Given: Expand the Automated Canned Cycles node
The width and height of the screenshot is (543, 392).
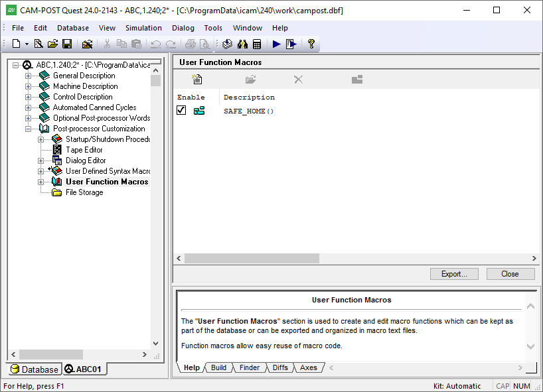Looking at the screenshot, I should (x=29, y=107).
